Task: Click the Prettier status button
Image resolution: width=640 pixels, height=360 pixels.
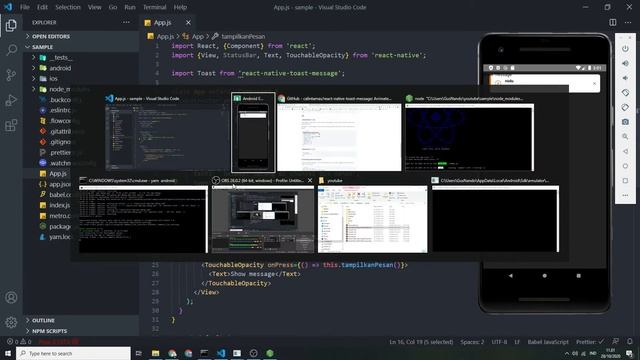Action: 589,342
